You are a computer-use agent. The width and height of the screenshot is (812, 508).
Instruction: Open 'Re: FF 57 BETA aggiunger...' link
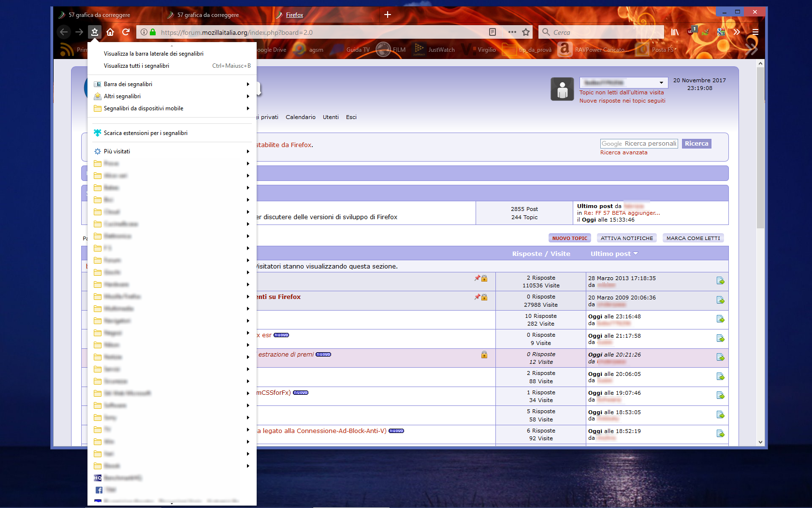[x=622, y=213]
